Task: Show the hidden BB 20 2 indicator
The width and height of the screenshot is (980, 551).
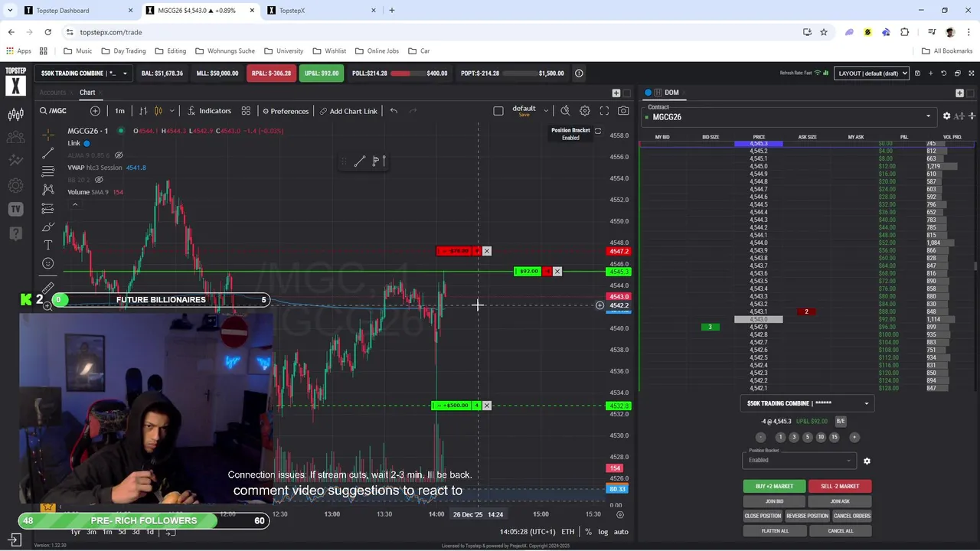Action: (99, 180)
